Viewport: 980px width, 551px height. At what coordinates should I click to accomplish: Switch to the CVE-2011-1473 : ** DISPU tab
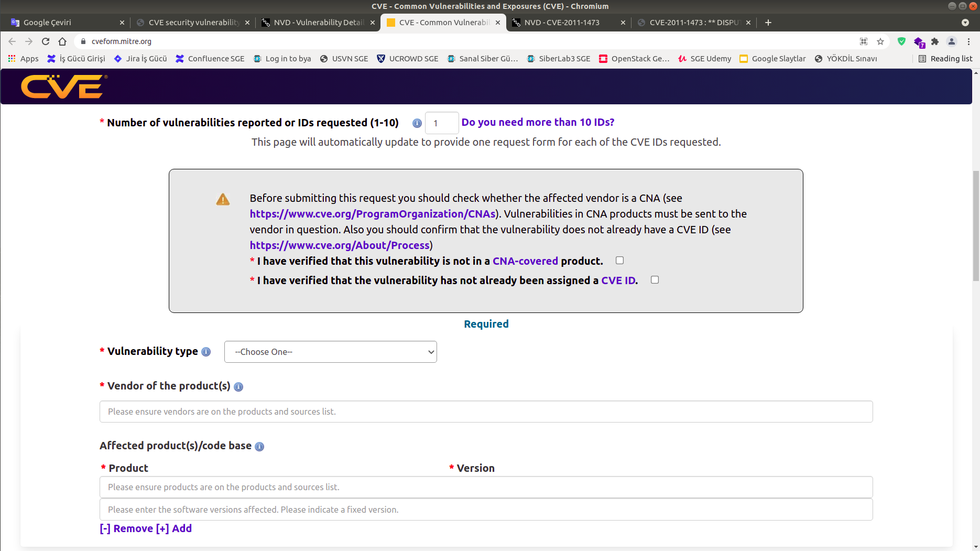tap(693, 23)
